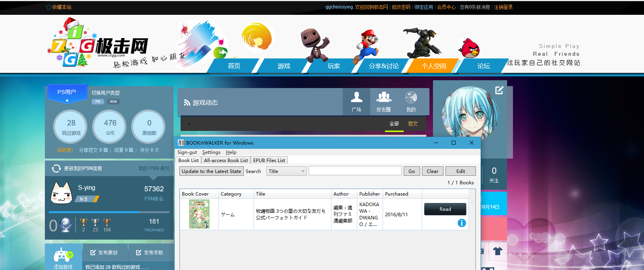Open the Title search field dropdown

[287, 171]
